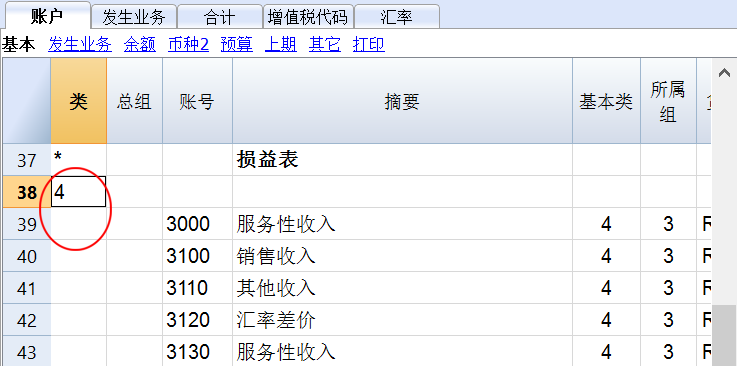The height and width of the screenshot is (366, 737).
Task: Open the 汇率 tab
Action: tap(397, 17)
